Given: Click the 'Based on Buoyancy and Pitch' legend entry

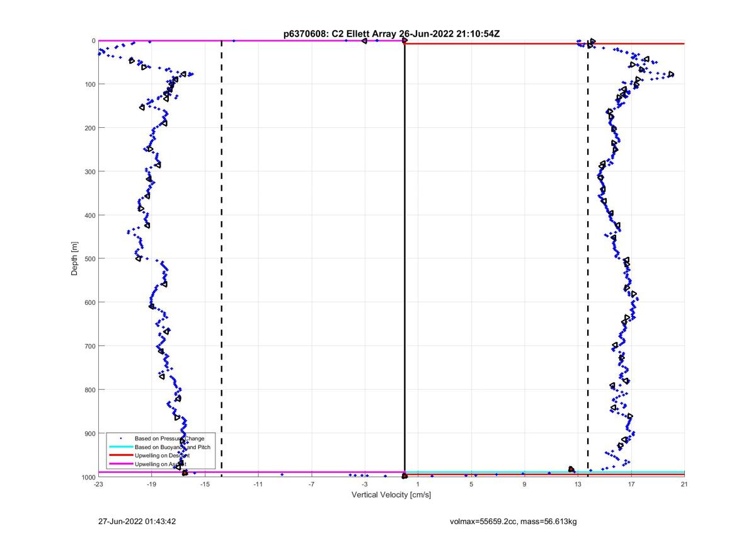Looking at the screenshot, I should click(173, 447).
